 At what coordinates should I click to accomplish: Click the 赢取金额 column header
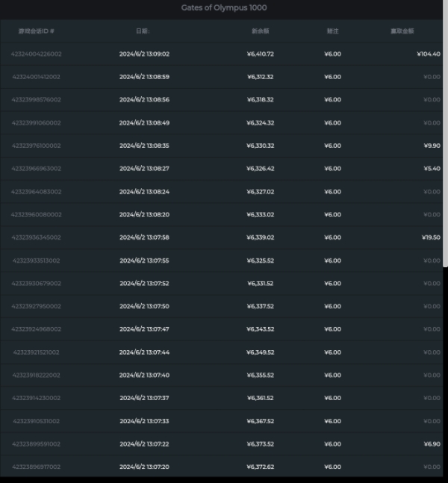pyautogui.click(x=403, y=31)
